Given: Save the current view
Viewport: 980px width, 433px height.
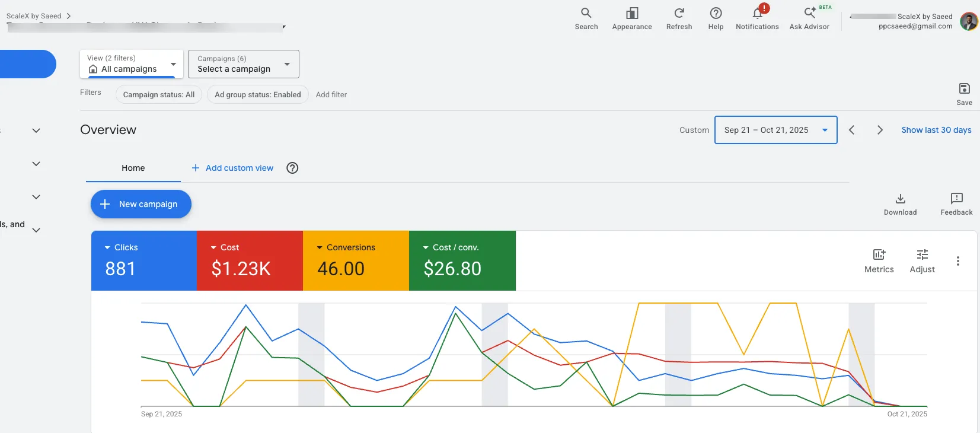Looking at the screenshot, I should coord(964,94).
